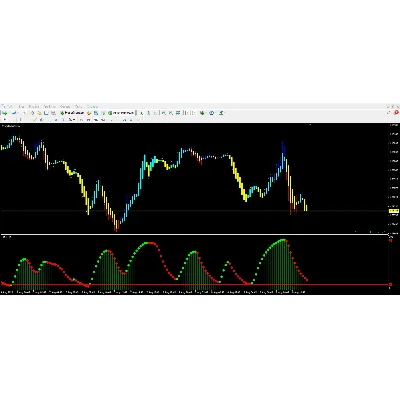The image size is (400, 400).
Task: Open the Profiles toolbar icon
Action: [x=14, y=113]
